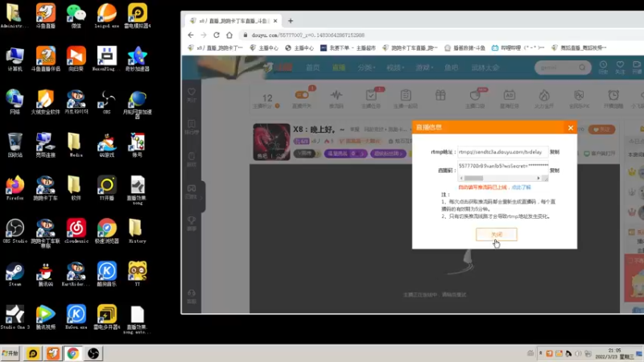Open the Studio One 3 shortcut

coord(14,317)
